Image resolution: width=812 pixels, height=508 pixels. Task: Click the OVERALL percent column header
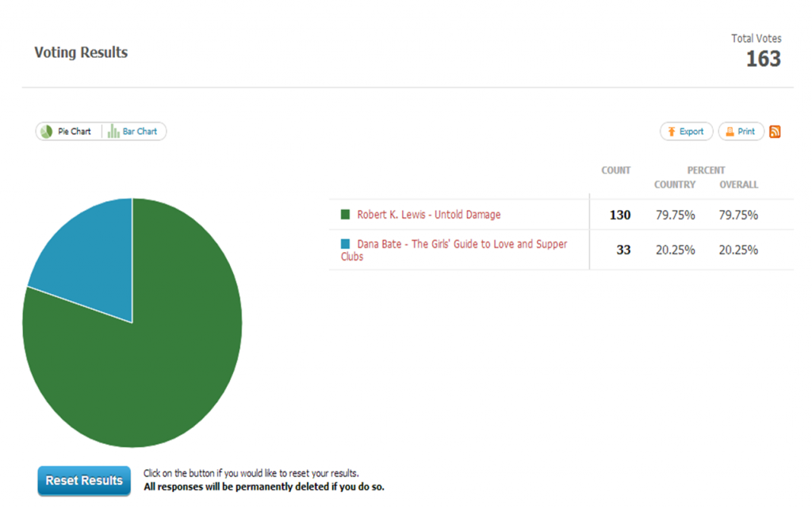(738, 185)
